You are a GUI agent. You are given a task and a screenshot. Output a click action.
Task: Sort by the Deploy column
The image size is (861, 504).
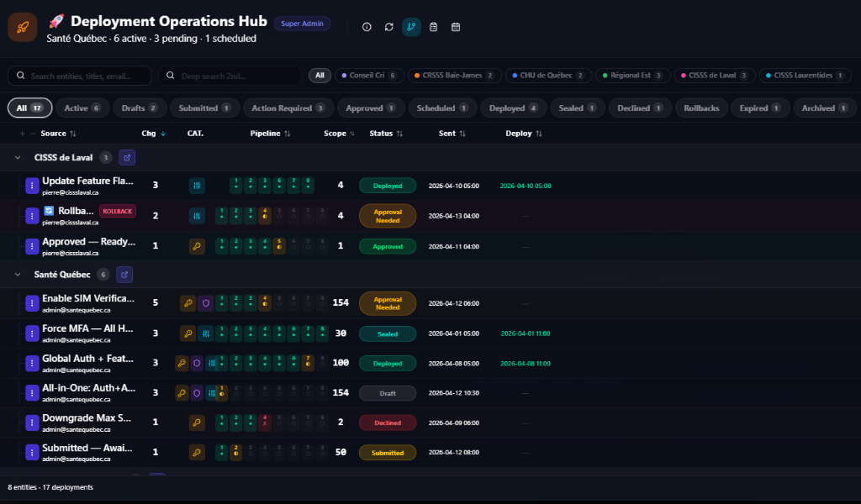524,134
